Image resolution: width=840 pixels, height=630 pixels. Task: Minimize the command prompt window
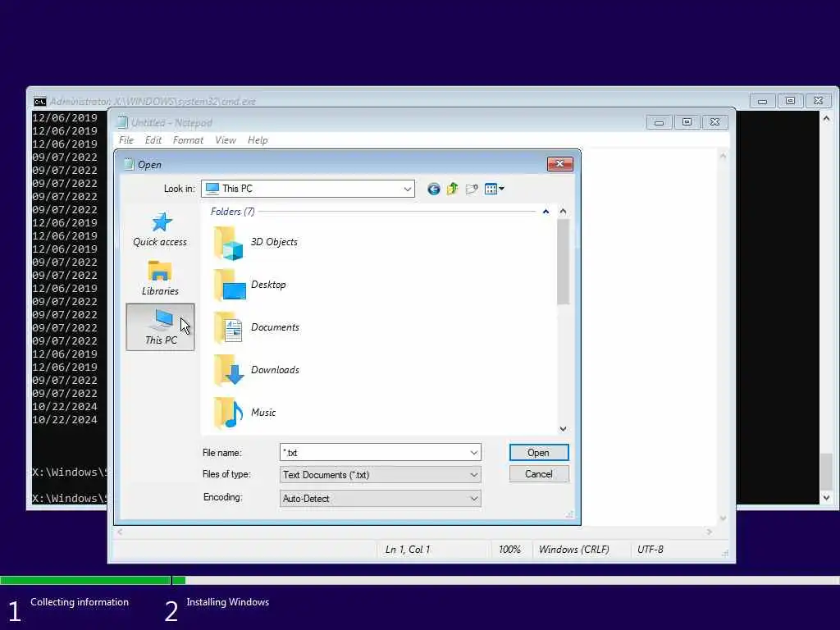[x=762, y=101]
